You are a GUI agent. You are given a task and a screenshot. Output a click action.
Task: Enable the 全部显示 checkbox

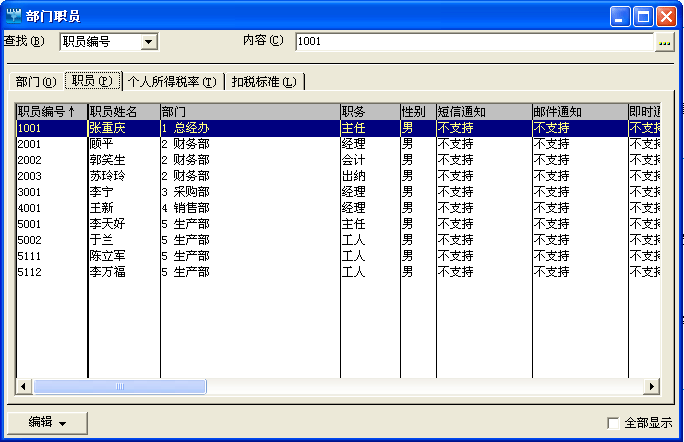613,423
